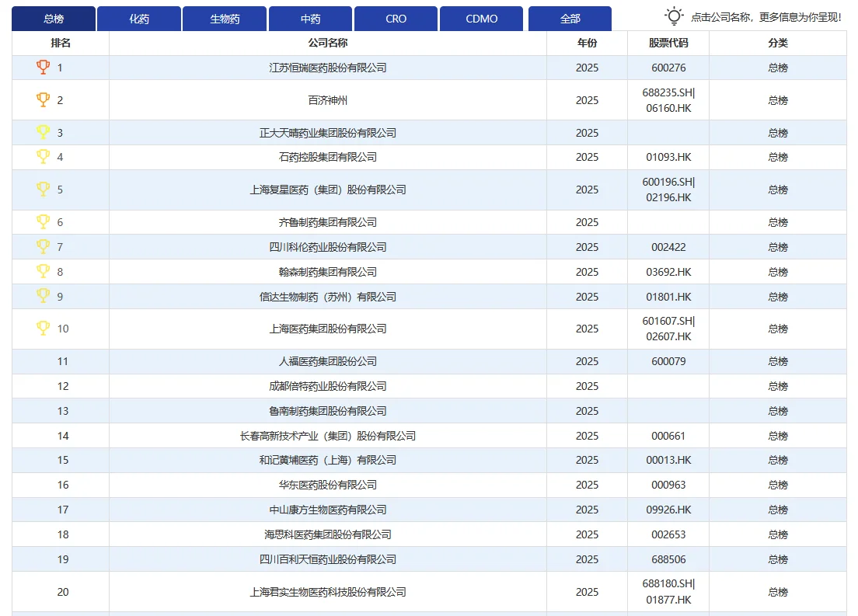Screen dimensions: 858x616
Task: Click the trophy icon beside rank 5
Action: [43, 189]
